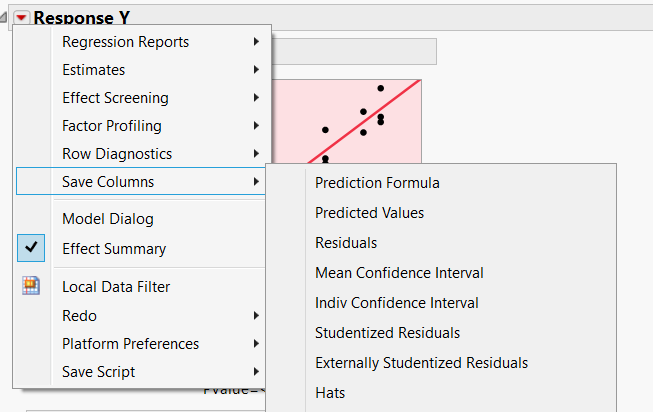Image resolution: width=653 pixels, height=412 pixels.
Task: Click the Local Data Filter icon
Action: point(31,287)
